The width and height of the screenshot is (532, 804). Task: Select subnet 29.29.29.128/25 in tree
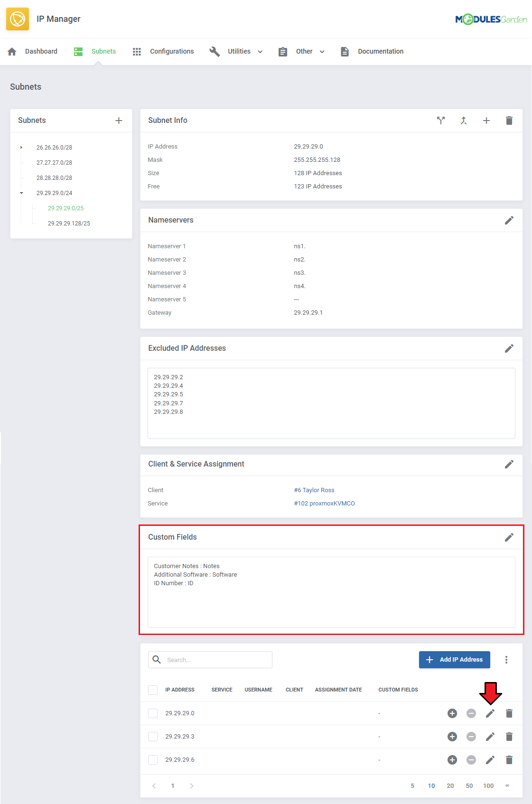click(x=69, y=224)
